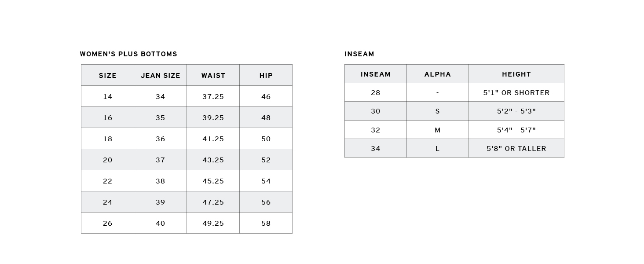Click the JEAN SIZE column header

tap(161, 76)
